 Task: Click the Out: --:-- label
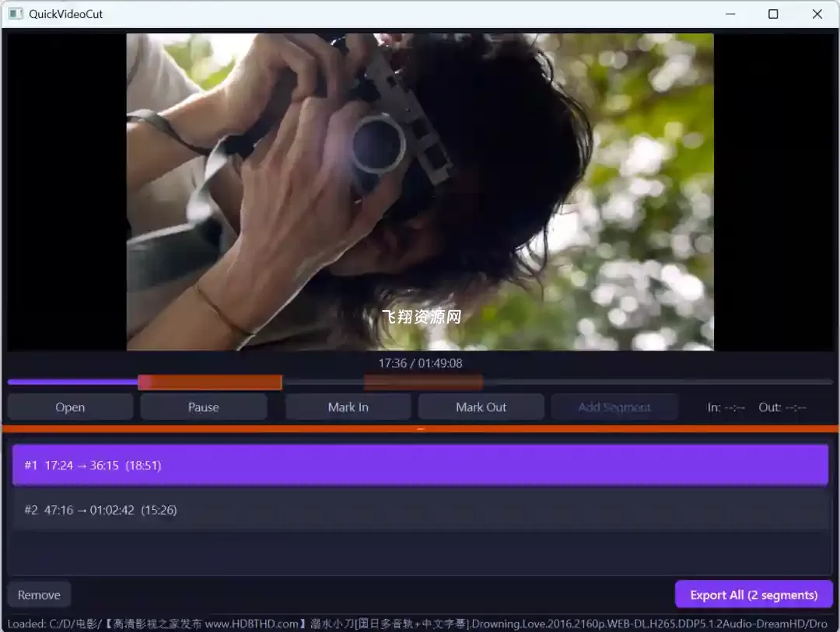(x=782, y=407)
